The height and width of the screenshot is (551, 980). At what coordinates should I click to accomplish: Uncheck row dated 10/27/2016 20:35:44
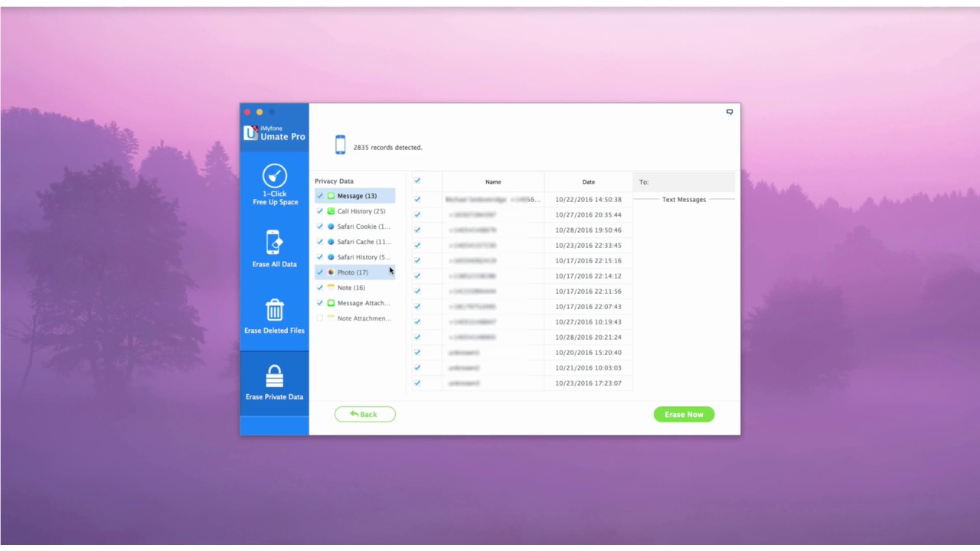[417, 215]
